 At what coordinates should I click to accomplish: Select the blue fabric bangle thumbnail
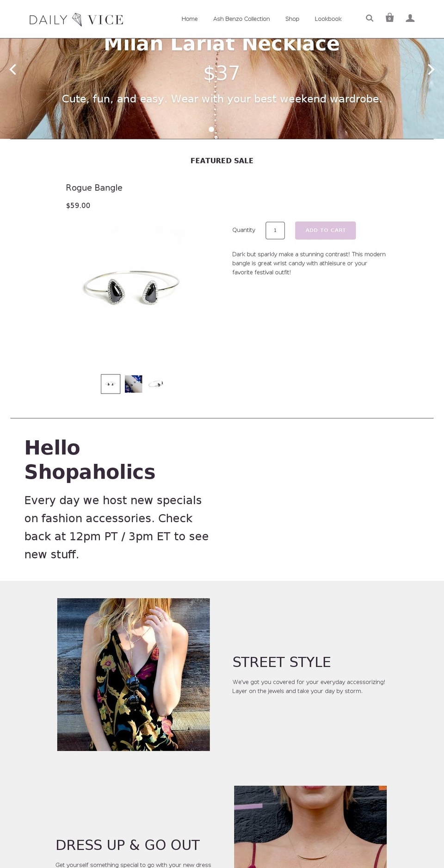pos(133,384)
